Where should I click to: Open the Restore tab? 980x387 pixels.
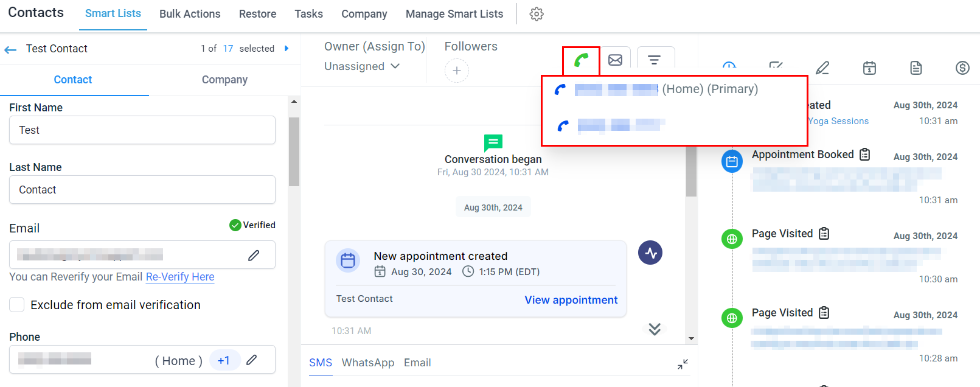click(257, 14)
